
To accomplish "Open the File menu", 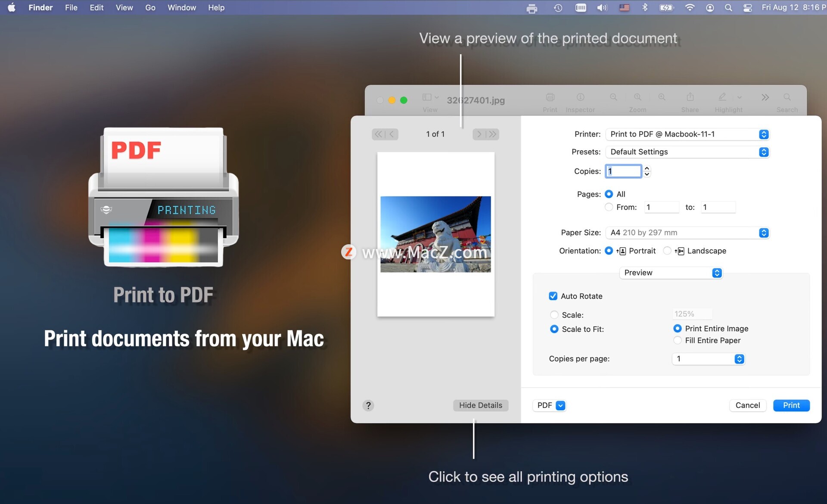I will click(x=71, y=8).
